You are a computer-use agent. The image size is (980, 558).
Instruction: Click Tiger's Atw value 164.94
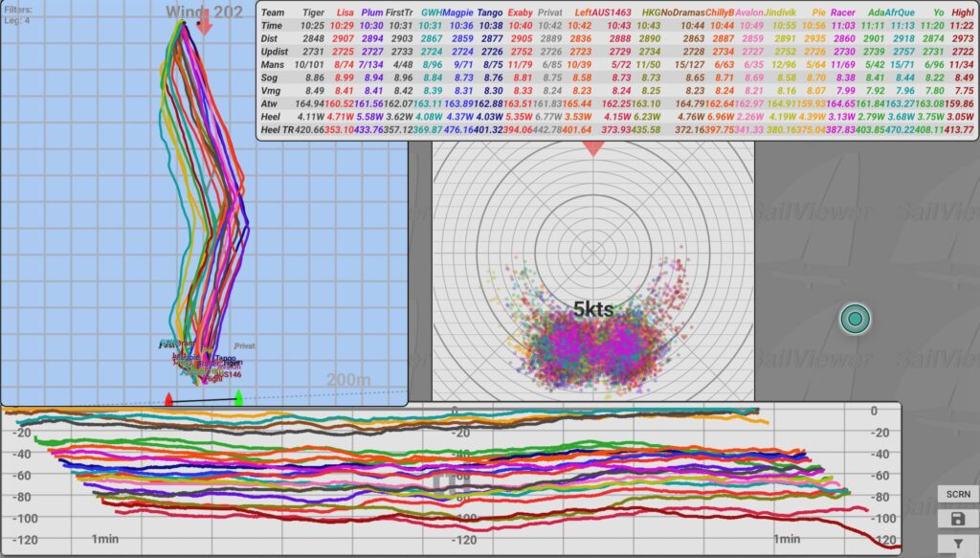[309, 103]
